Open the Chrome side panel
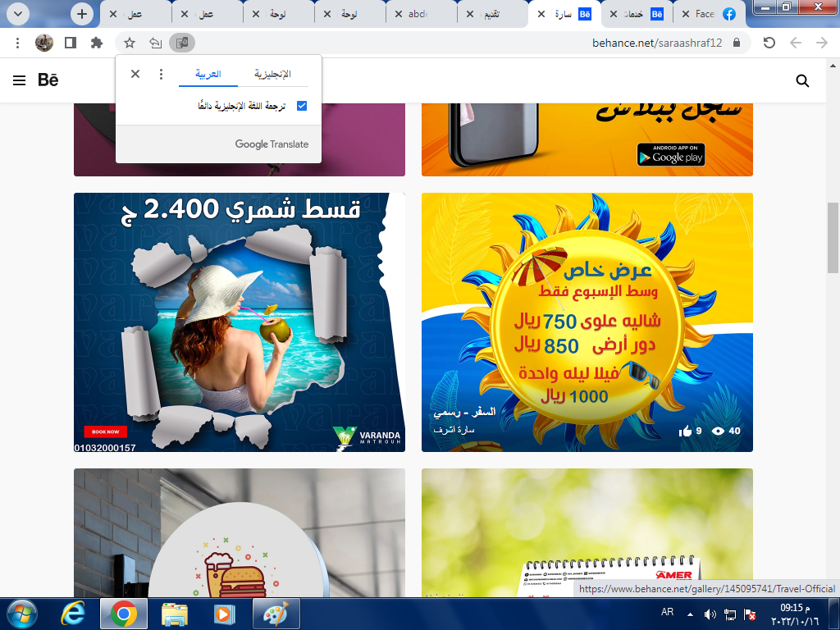840x630 pixels. (71, 43)
